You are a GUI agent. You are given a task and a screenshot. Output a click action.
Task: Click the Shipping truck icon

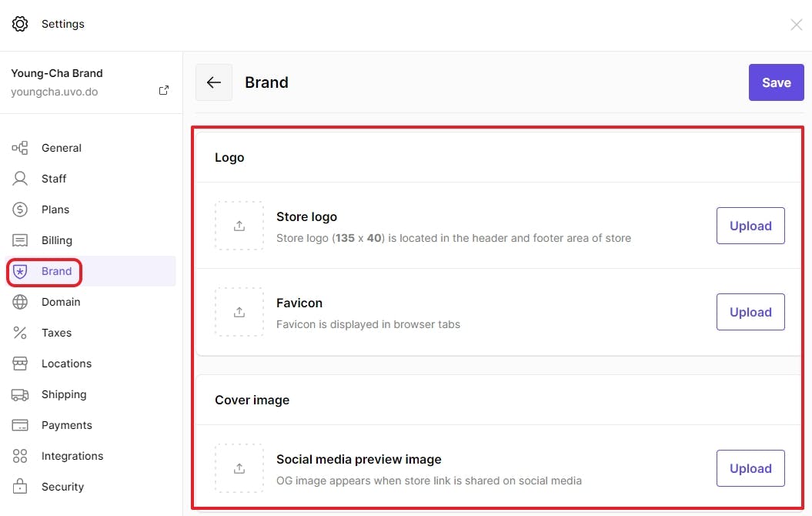pos(20,394)
